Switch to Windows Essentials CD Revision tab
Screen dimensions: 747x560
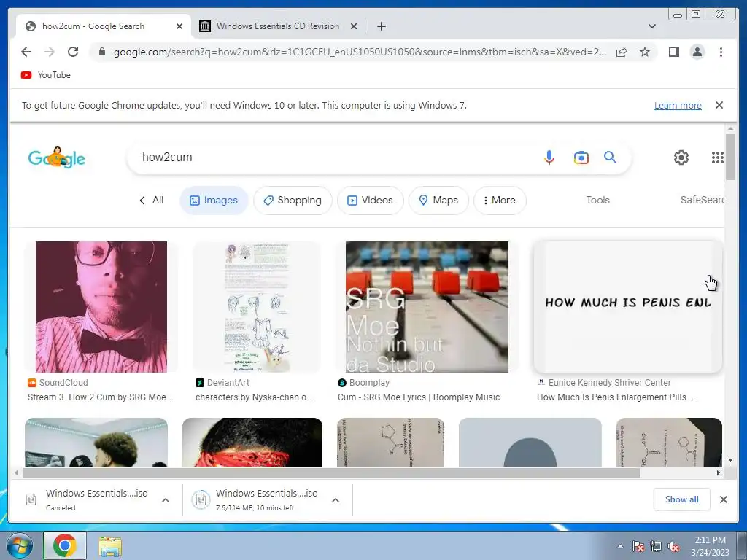tap(278, 26)
